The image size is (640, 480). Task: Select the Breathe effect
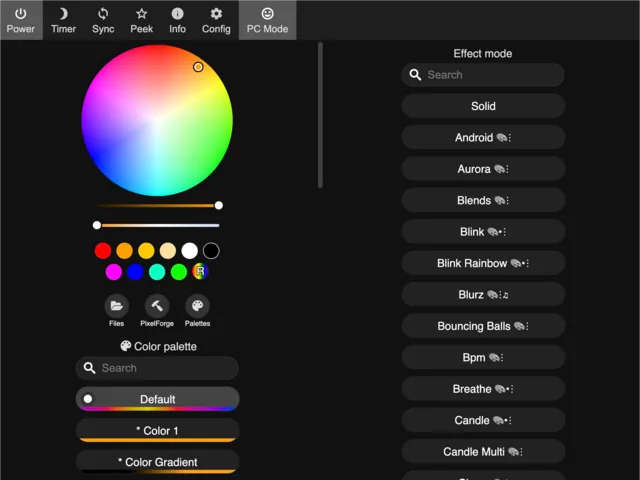click(483, 389)
